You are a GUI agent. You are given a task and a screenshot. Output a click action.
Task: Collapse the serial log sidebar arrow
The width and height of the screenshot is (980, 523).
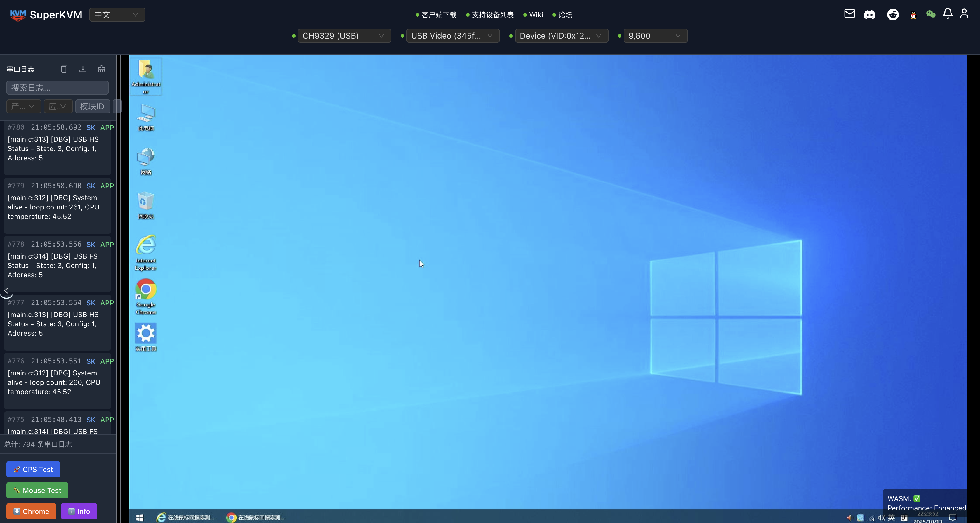click(6, 291)
